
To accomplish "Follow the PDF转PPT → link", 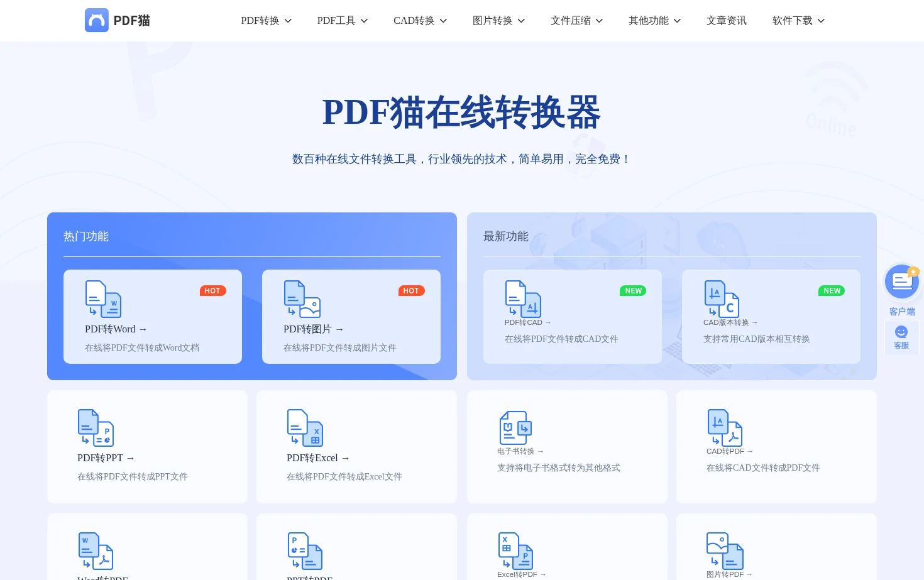I will click(x=106, y=458).
